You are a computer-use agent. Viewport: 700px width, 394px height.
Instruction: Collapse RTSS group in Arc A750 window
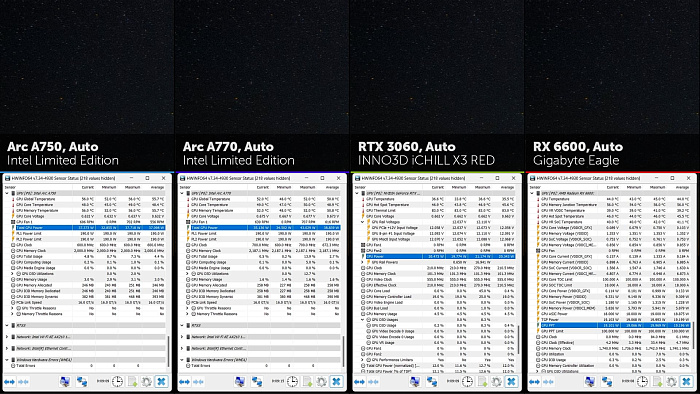7,325
